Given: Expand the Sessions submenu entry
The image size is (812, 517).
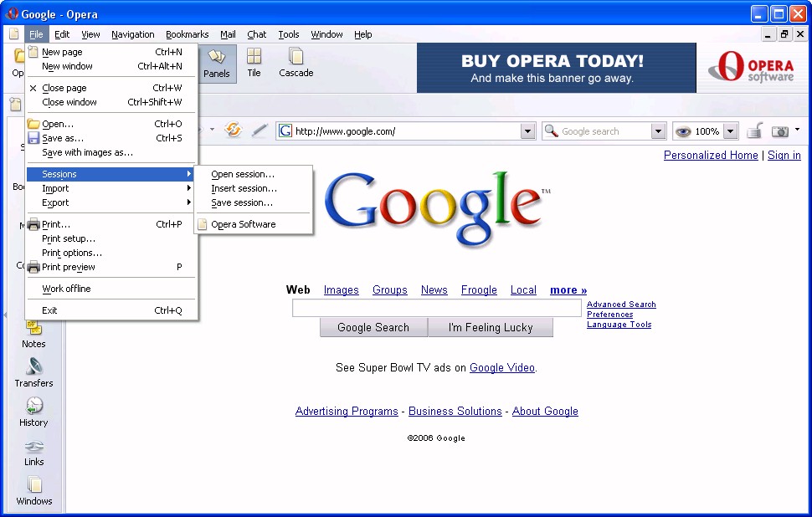Looking at the screenshot, I should point(111,174).
